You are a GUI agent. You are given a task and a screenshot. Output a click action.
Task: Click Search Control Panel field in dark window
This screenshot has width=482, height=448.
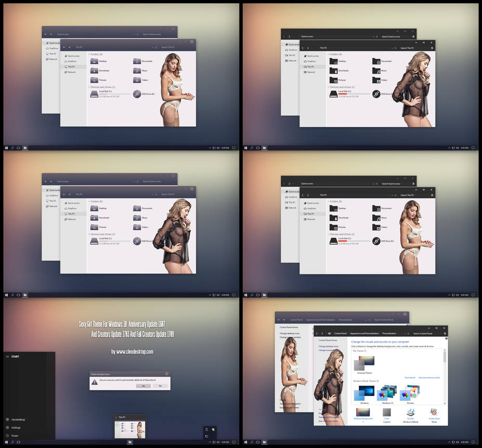(423, 333)
